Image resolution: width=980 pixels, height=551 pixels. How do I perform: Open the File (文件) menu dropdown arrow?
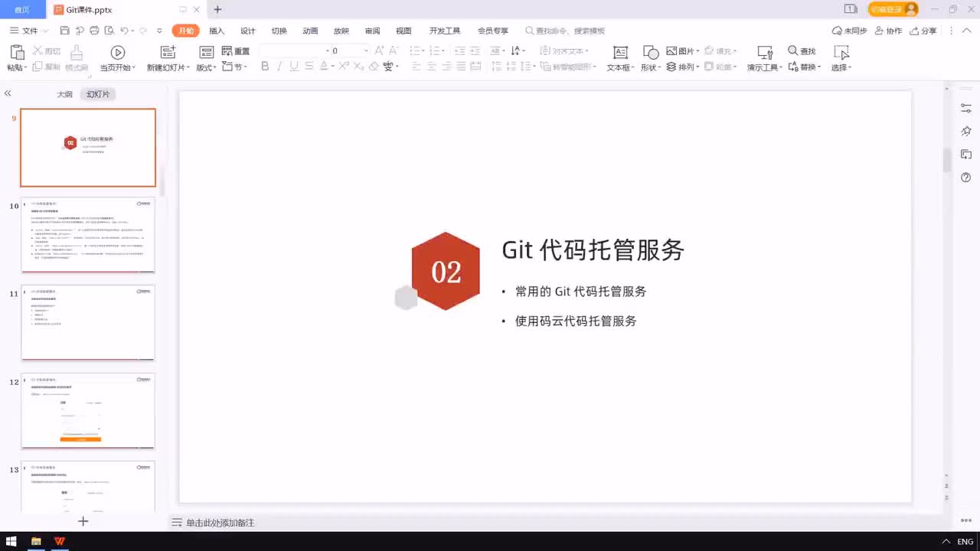coord(45,31)
